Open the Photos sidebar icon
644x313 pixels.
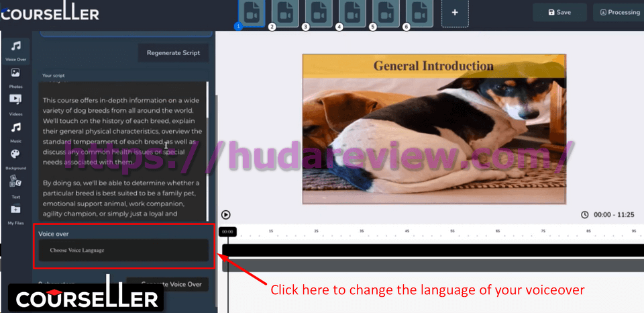pos(15,73)
